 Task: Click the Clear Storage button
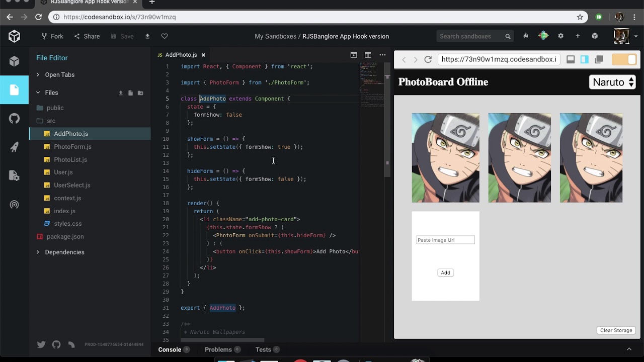[616, 330]
